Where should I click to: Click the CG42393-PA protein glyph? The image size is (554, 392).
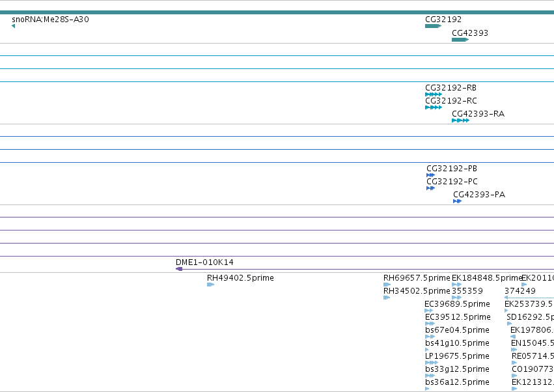457,201
